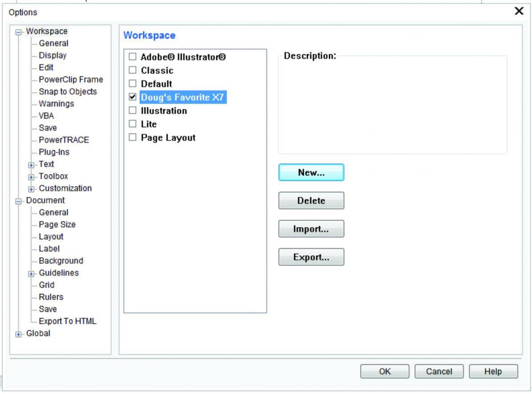
Task: Select the Rulers settings page
Action: (52, 297)
